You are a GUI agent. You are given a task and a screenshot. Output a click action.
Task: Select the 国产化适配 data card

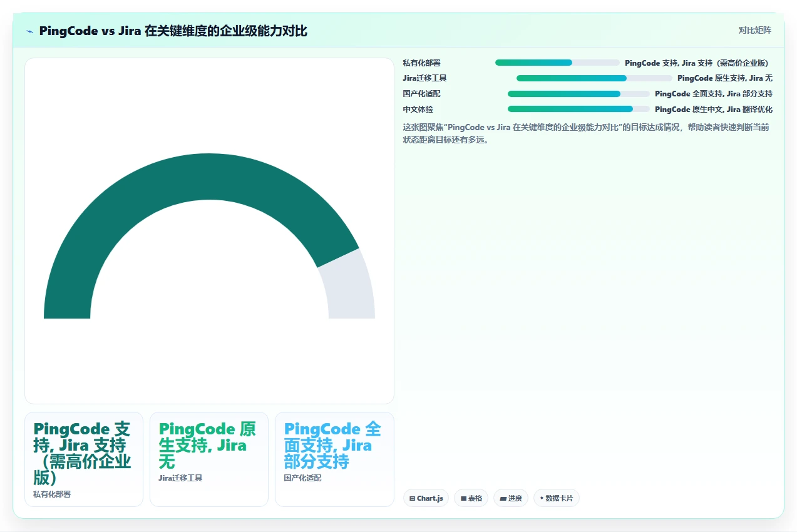pos(334,459)
